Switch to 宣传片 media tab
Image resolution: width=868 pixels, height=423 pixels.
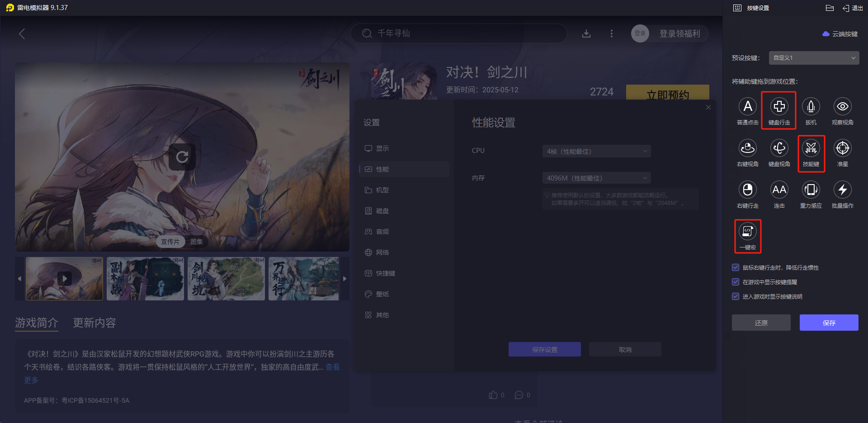[170, 242]
